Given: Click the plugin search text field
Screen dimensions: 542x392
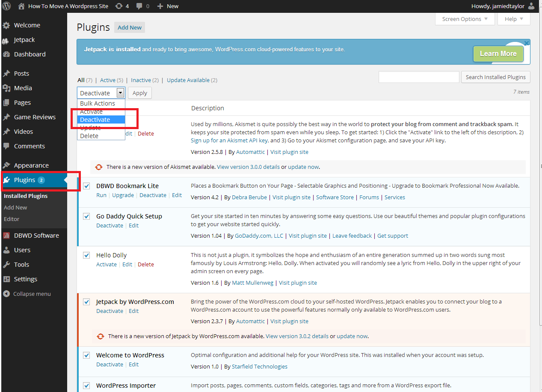Looking at the screenshot, I should pyautogui.click(x=419, y=77).
